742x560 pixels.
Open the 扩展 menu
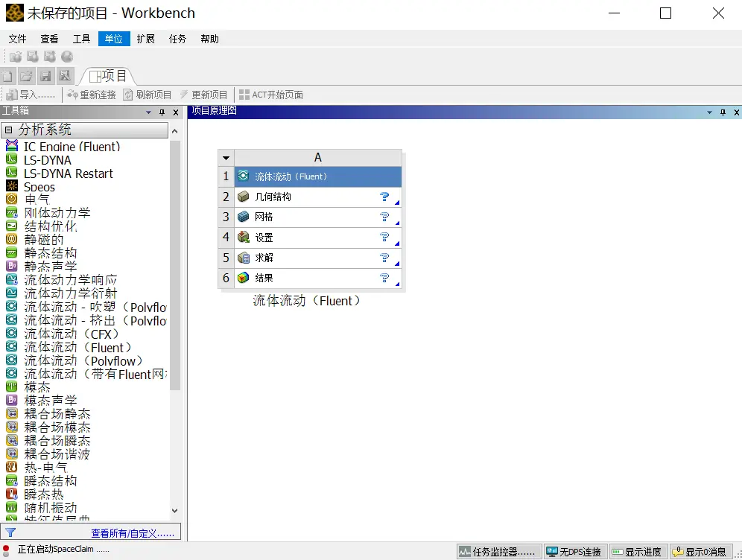146,39
